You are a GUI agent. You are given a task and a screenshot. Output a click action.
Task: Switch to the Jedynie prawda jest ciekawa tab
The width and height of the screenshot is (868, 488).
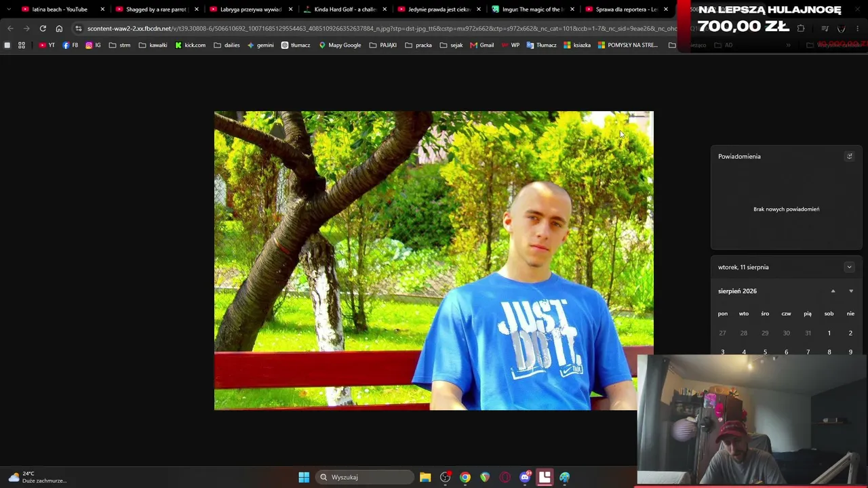coord(439,9)
